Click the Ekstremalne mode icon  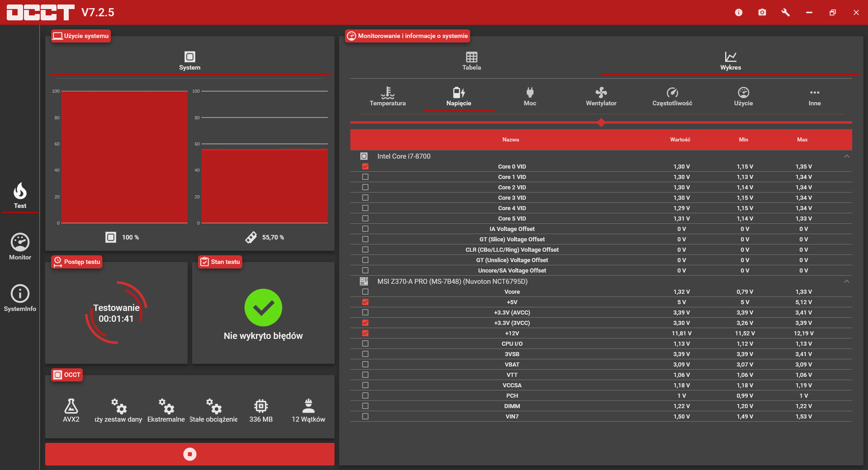(166, 406)
